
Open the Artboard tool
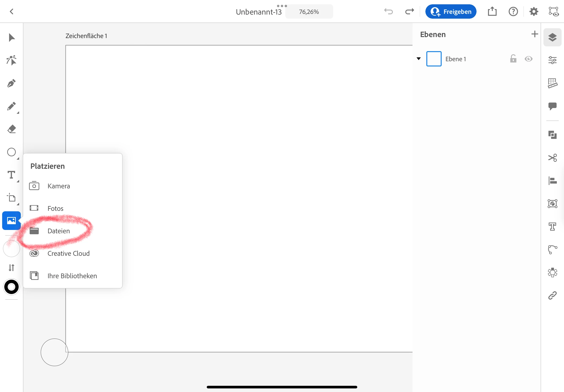coord(11,198)
